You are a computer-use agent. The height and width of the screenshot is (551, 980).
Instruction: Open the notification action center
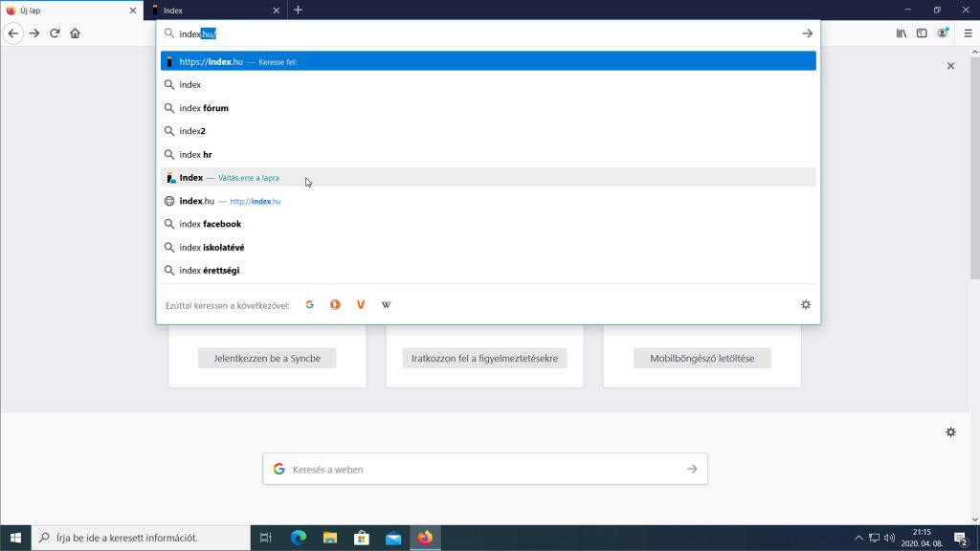coord(961,538)
